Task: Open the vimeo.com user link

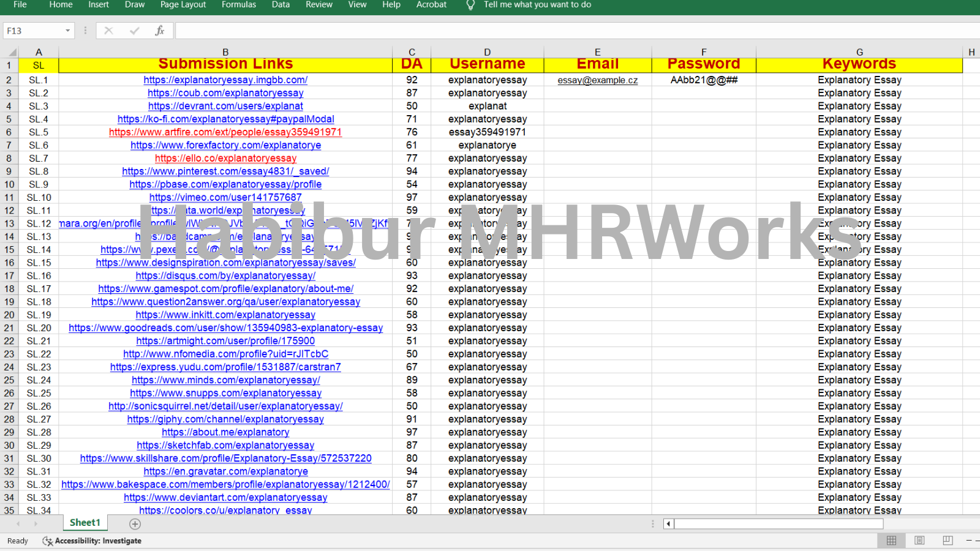Action: click(x=225, y=198)
